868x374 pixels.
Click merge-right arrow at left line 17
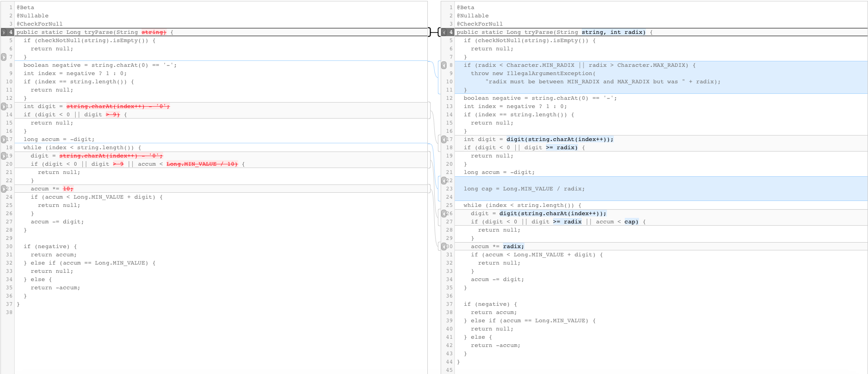[4, 140]
